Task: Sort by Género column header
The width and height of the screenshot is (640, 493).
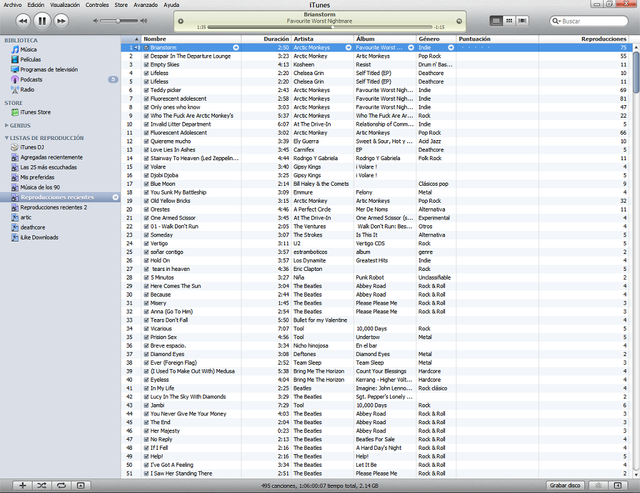Action: [x=436, y=39]
